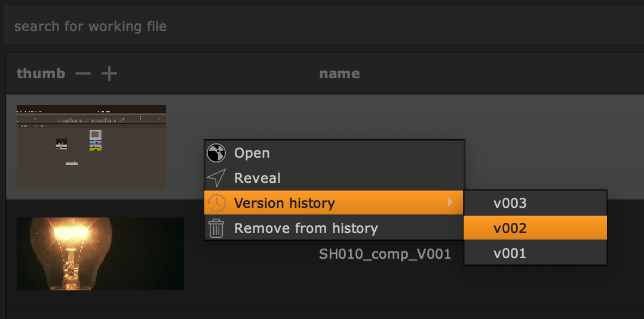Decrease thumbnail size with minus icon
644x319 pixels.
(x=83, y=74)
